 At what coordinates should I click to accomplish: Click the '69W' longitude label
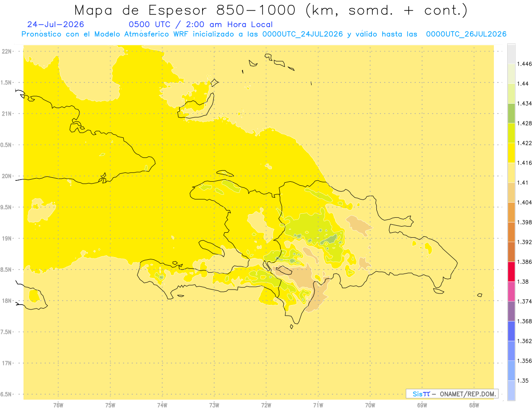pyautogui.click(x=422, y=405)
